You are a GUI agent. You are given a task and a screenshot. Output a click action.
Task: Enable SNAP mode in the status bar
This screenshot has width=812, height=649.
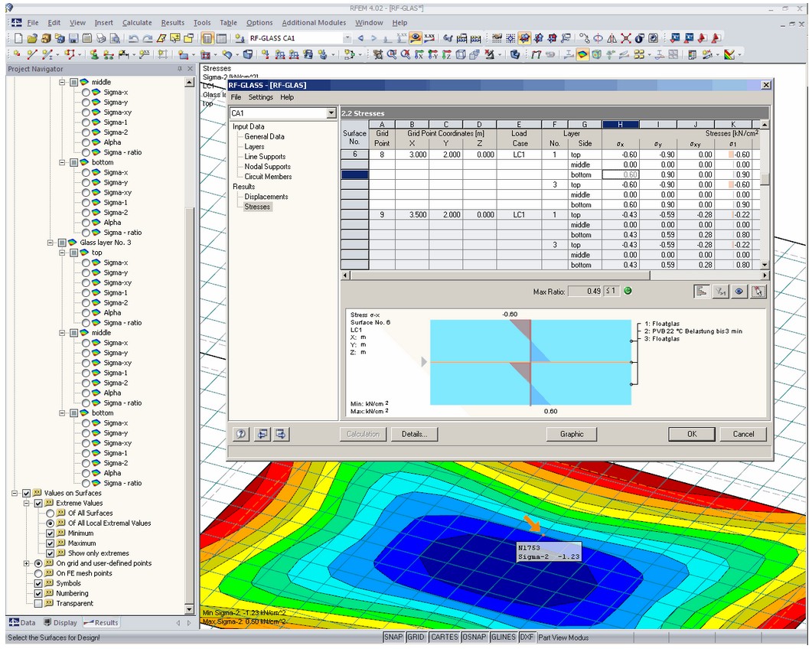pos(393,637)
